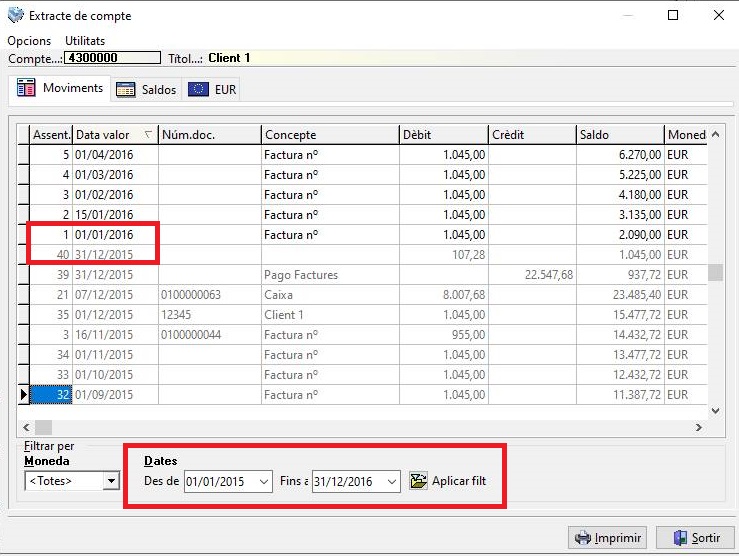Click the Extracte de compte window icon
Image resolution: width=739 pixels, height=556 pixels.
click(x=16, y=15)
